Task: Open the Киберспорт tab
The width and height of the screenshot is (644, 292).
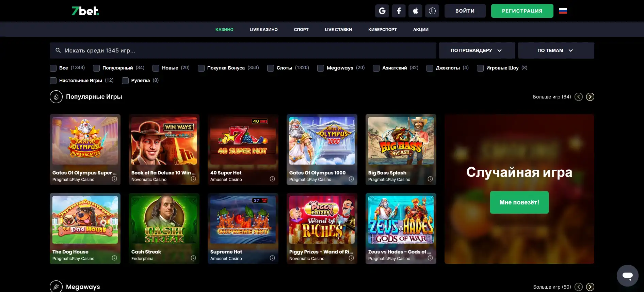Action: [383, 30]
